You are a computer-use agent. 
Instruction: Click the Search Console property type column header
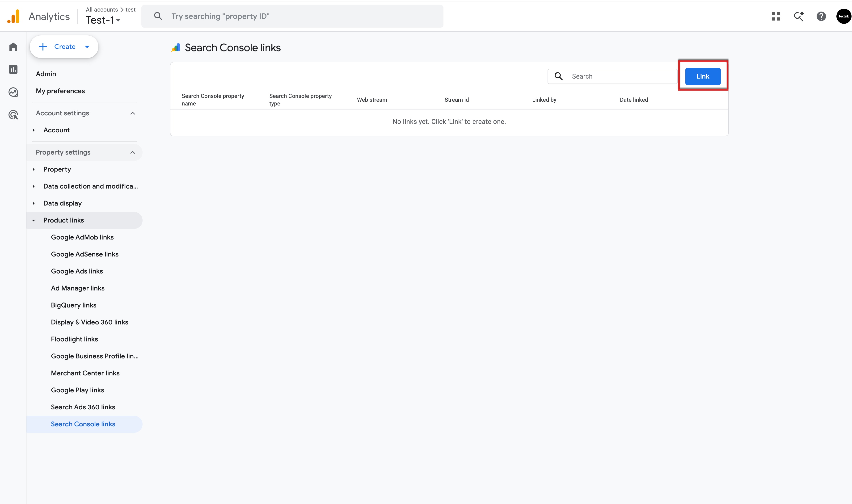301,100
